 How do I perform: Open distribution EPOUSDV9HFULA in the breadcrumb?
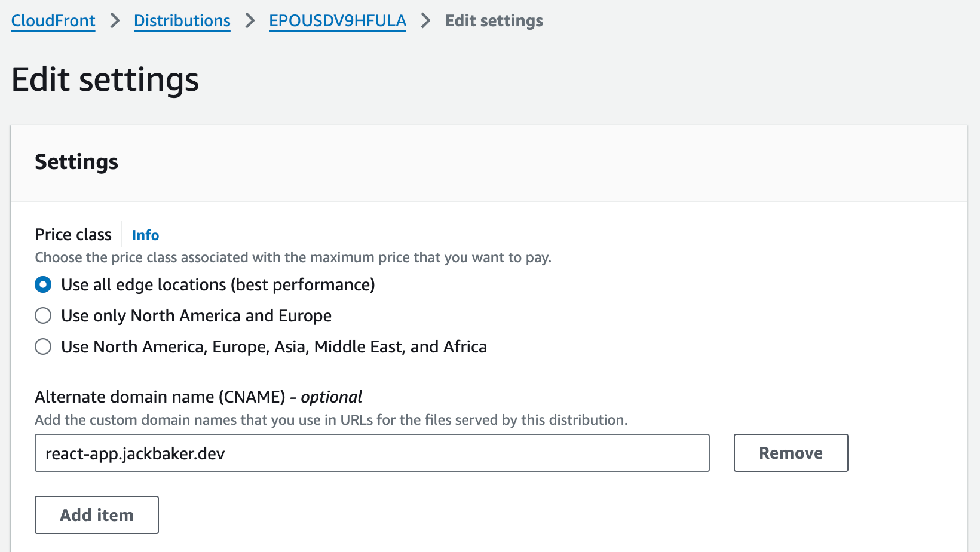(x=337, y=21)
